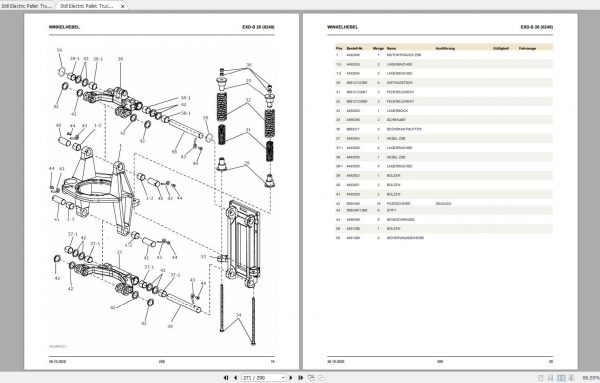This screenshot has height=383, width=600.
Task: Click the WINKELHEBEL heading on the right page
Action: [342, 27]
